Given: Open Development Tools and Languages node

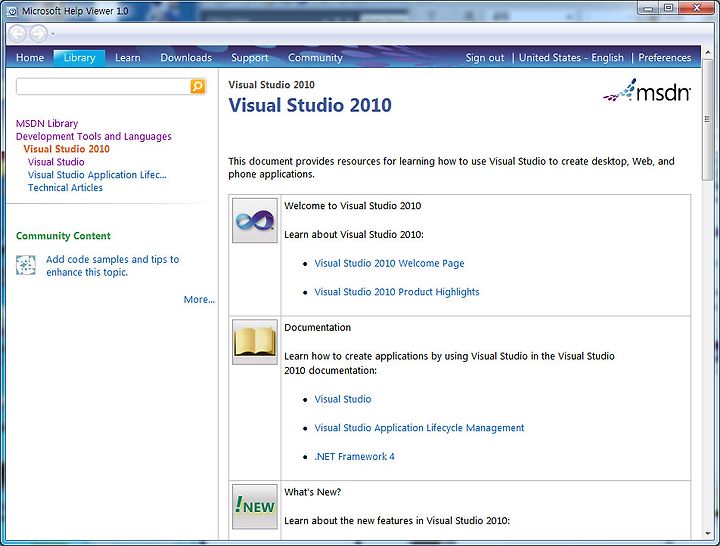Looking at the screenshot, I should point(94,136).
